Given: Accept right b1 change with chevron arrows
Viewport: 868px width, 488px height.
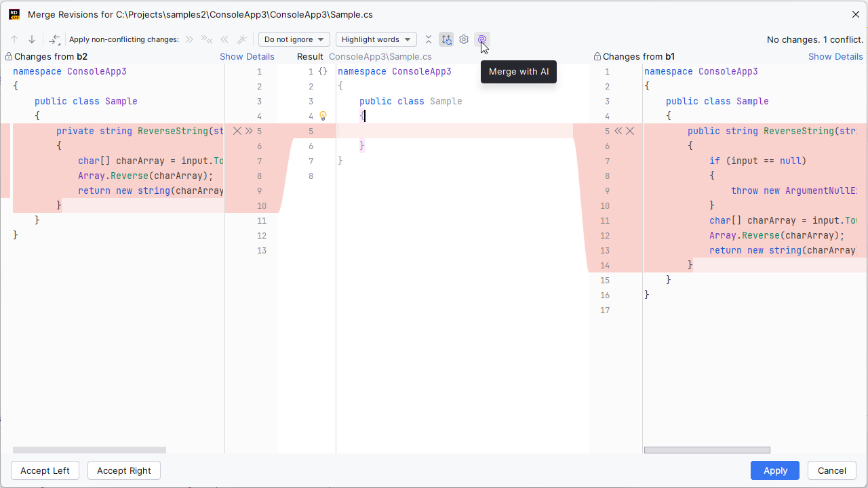Looking at the screenshot, I should [x=618, y=131].
